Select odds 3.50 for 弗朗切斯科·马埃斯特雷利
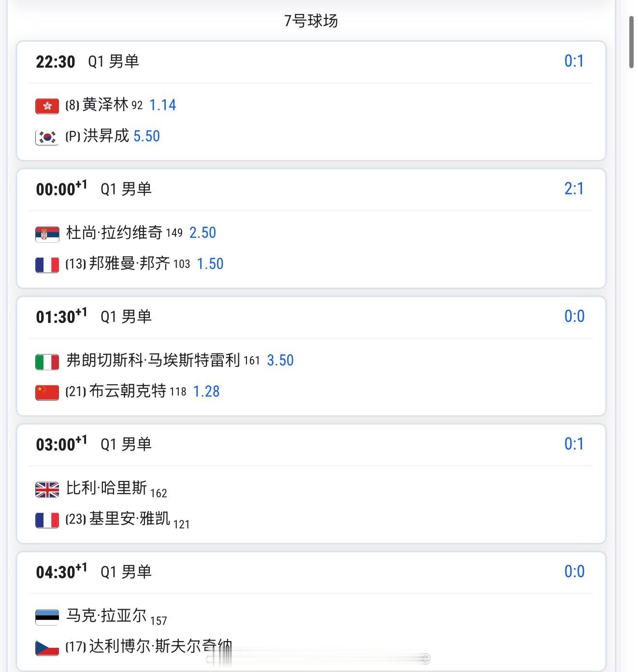 click(280, 360)
